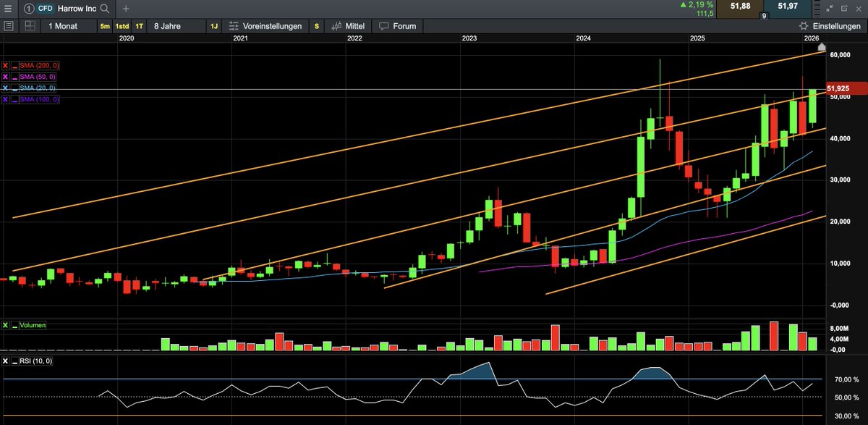This screenshot has height=425, width=868.
Task: Expand the S style selector
Action: coord(316,25)
